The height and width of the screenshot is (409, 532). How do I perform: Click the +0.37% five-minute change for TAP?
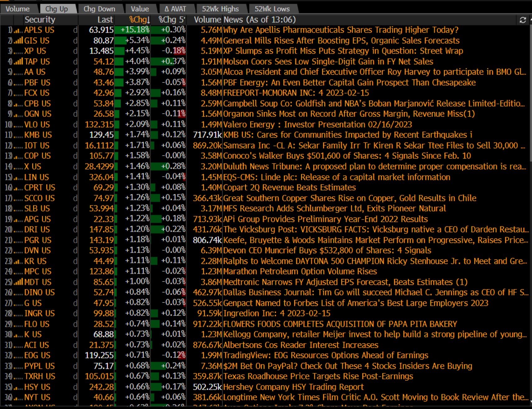tap(169, 62)
